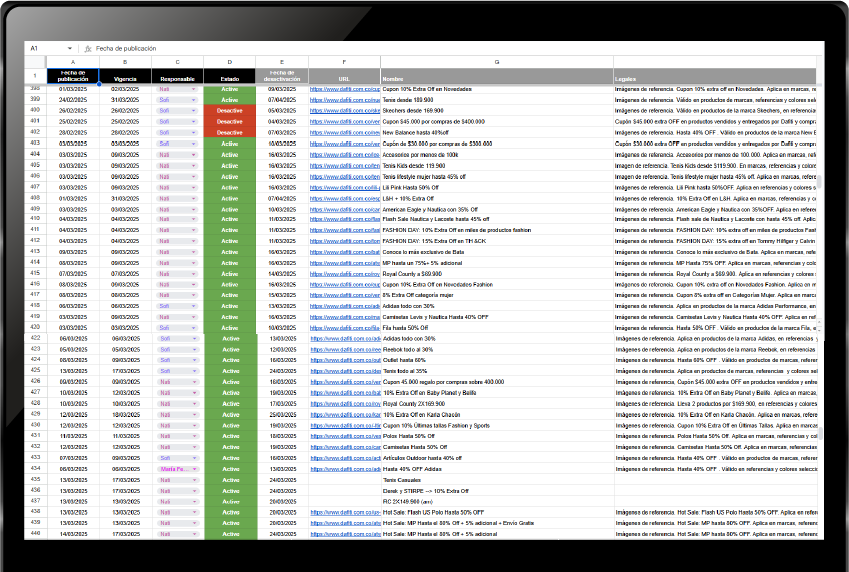Image resolution: width=849 pixels, height=572 pixels.
Task: Click the 'Estado' header cell
Action: [230, 76]
